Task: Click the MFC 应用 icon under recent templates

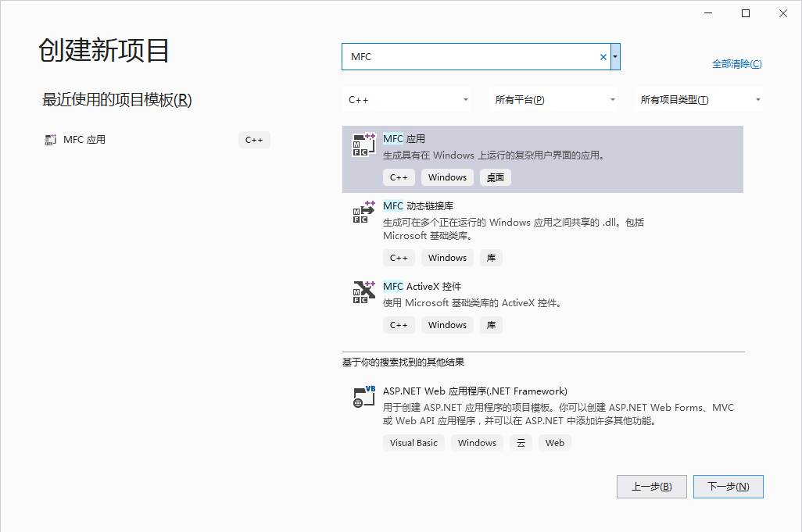Action: (50, 139)
